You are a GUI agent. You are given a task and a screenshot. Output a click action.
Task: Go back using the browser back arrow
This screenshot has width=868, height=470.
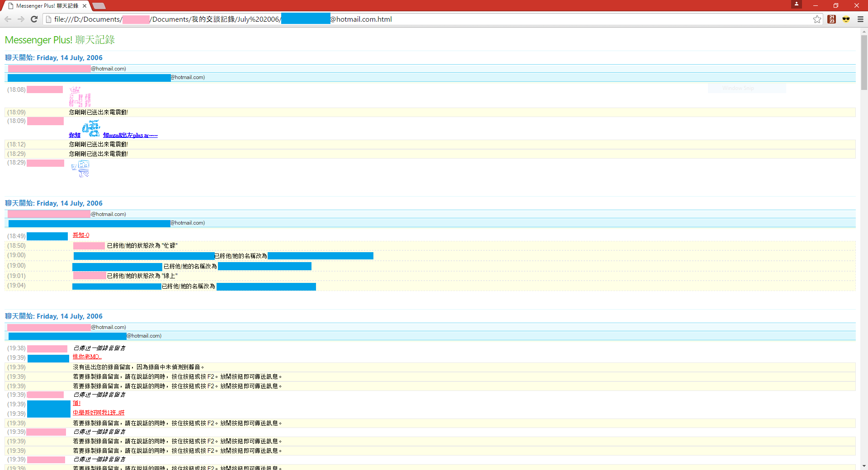point(8,19)
